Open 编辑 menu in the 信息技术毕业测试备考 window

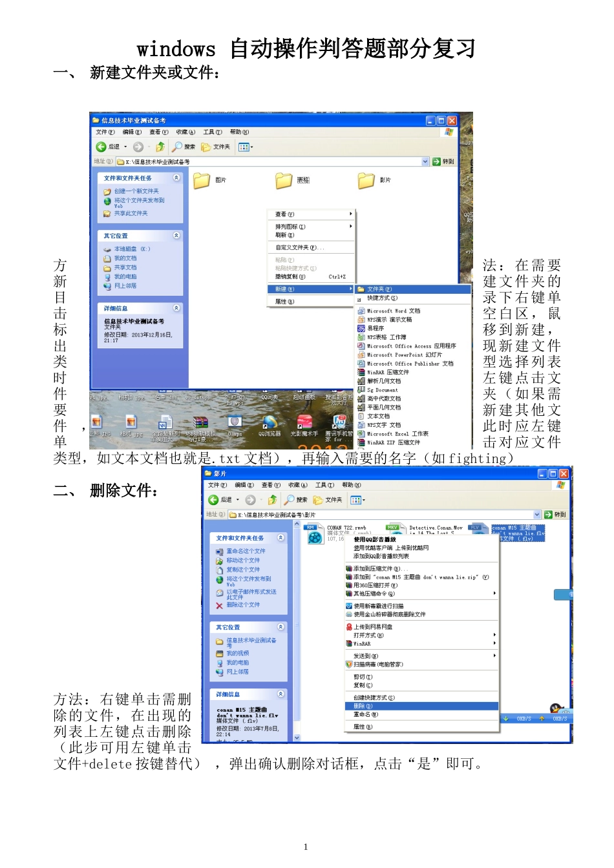132,132
